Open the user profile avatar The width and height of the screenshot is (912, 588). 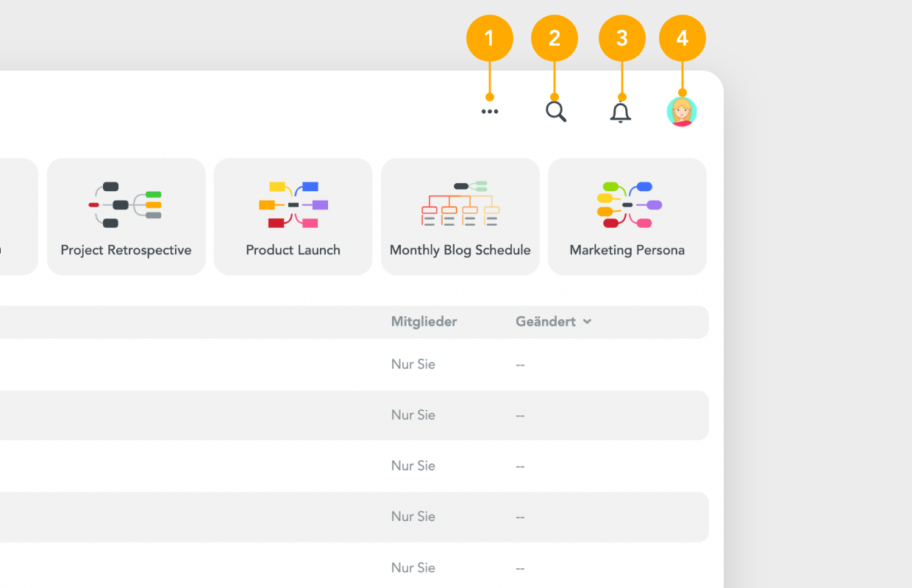pyautogui.click(x=682, y=112)
